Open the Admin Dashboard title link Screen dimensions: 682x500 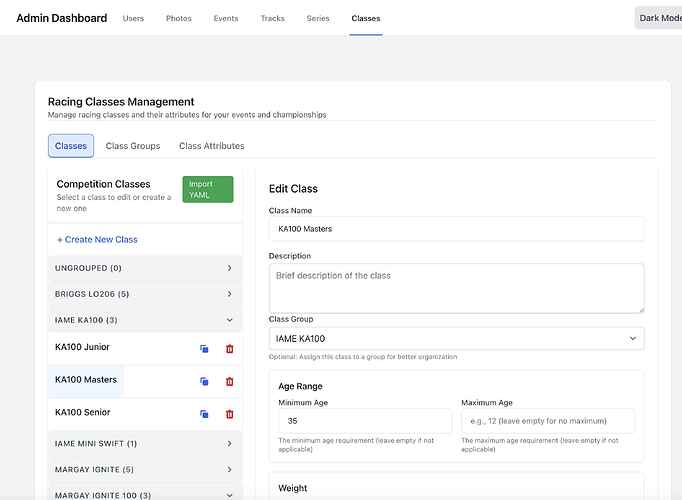tap(62, 18)
